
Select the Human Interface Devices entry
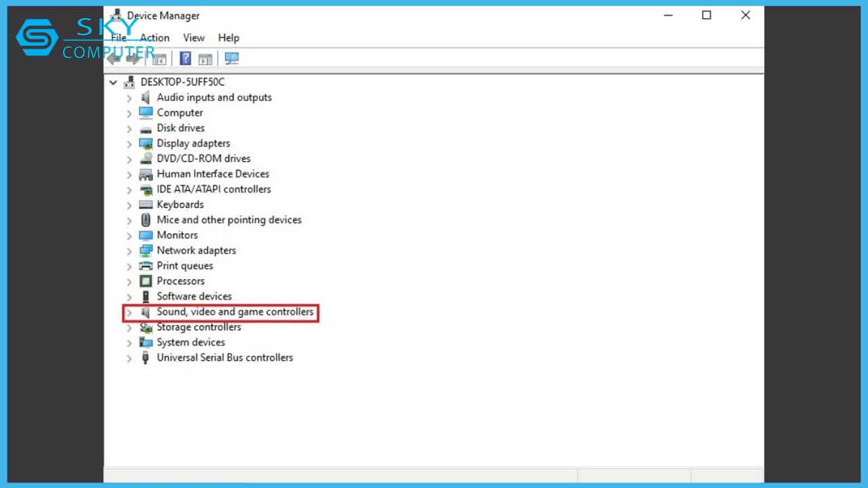(213, 174)
